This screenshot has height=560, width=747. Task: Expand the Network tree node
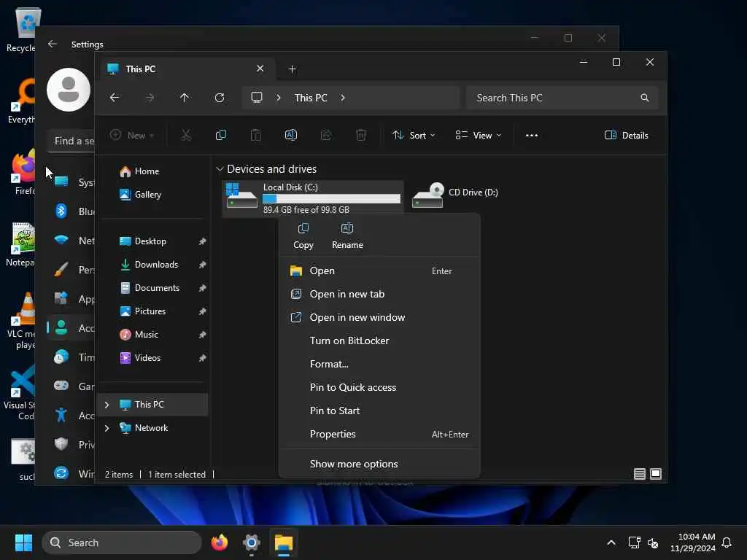click(107, 427)
